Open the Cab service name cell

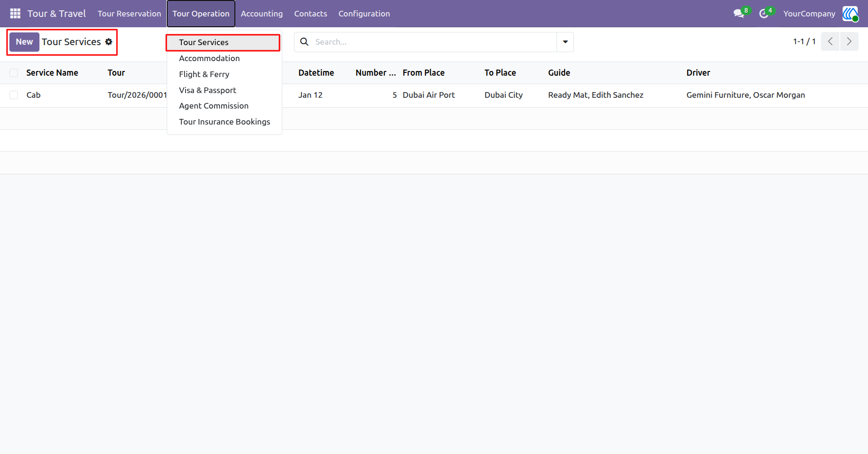coord(33,95)
